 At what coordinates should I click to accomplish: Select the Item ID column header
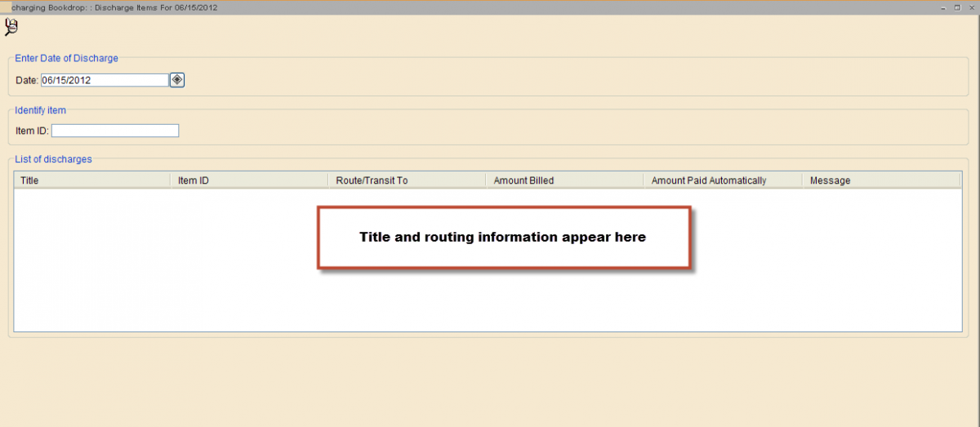[x=251, y=180]
